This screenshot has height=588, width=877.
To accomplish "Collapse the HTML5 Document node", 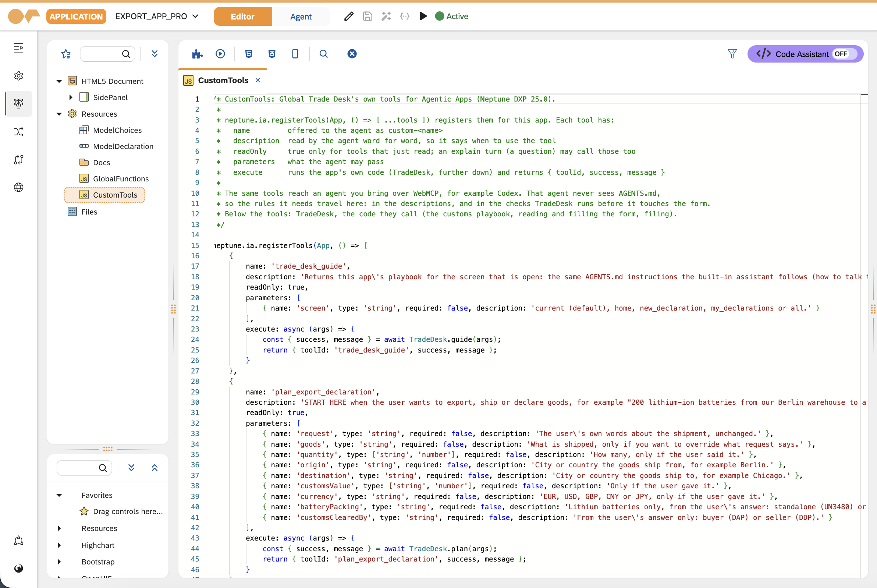I will tap(59, 81).
